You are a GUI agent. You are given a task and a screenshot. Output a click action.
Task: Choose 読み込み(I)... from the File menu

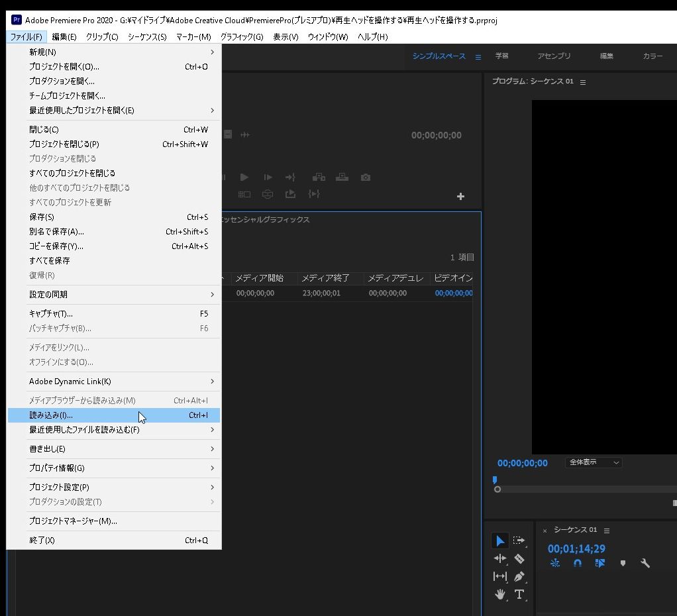(x=52, y=415)
